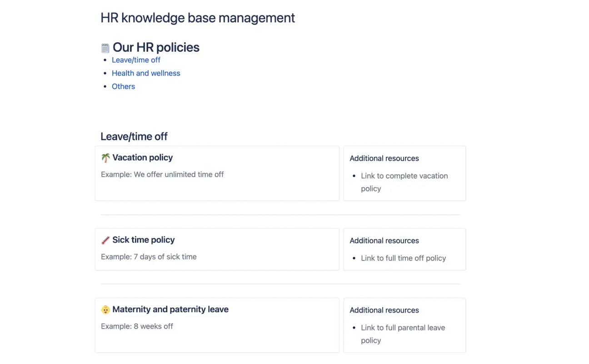This screenshot has width=589, height=364.
Task: Click "Link to full parental leave policy"
Action: click(x=403, y=334)
